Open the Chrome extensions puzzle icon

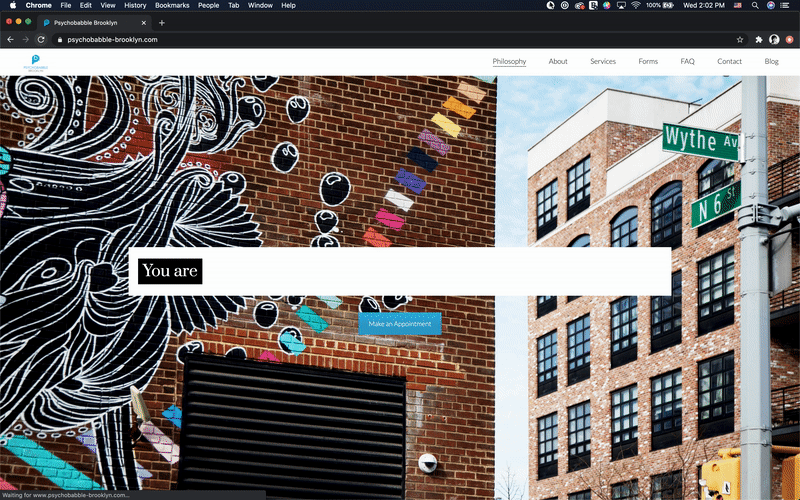[x=759, y=39]
